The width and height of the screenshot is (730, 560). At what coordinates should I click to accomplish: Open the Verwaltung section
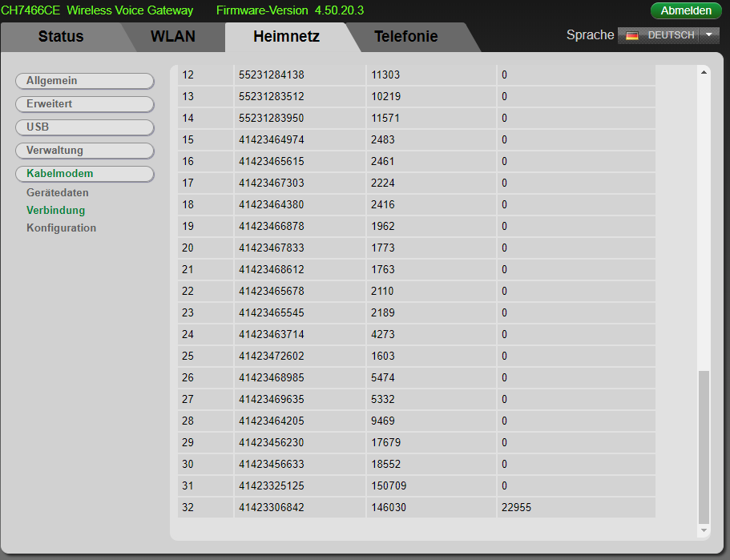click(85, 151)
